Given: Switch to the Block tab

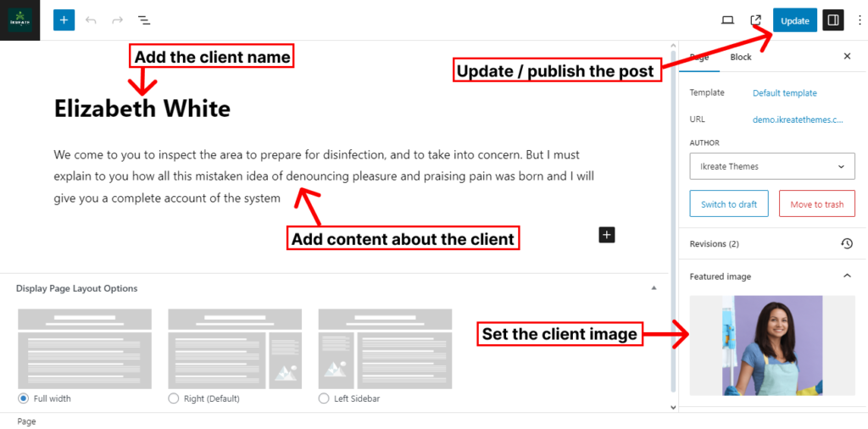Looking at the screenshot, I should point(741,57).
